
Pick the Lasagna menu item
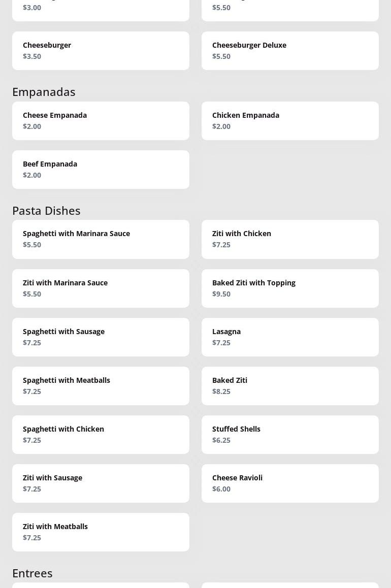point(290,337)
